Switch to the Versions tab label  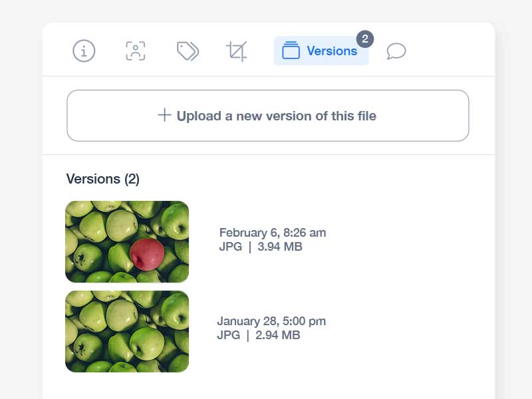coord(332,51)
